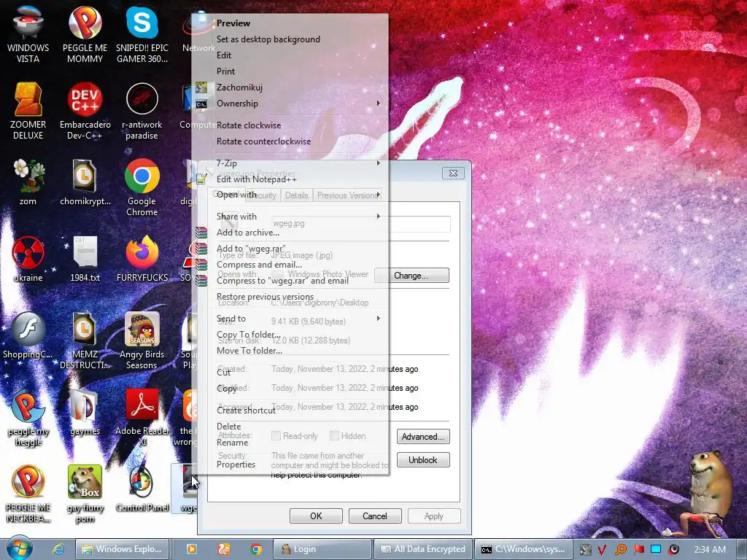The image size is (747, 560).
Task: Choose Delete in the context menu
Action: tap(290, 426)
